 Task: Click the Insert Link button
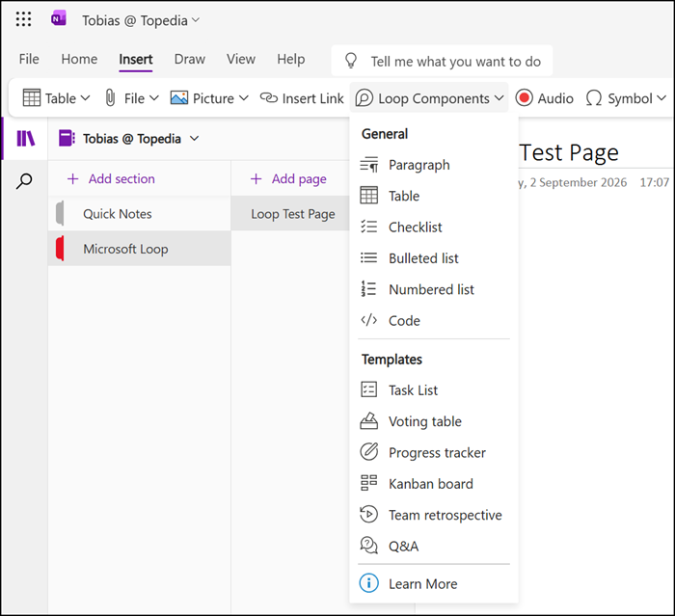click(302, 98)
